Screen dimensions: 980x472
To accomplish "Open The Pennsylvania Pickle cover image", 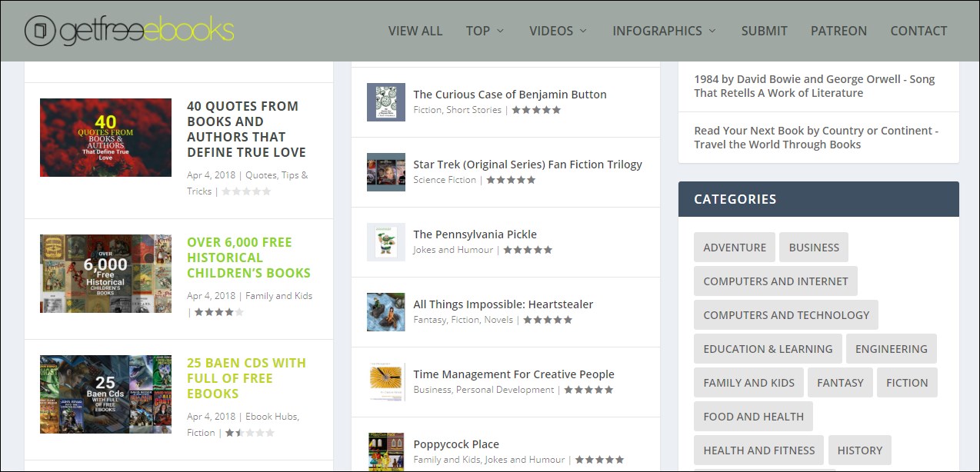I will pyautogui.click(x=385, y=242).
